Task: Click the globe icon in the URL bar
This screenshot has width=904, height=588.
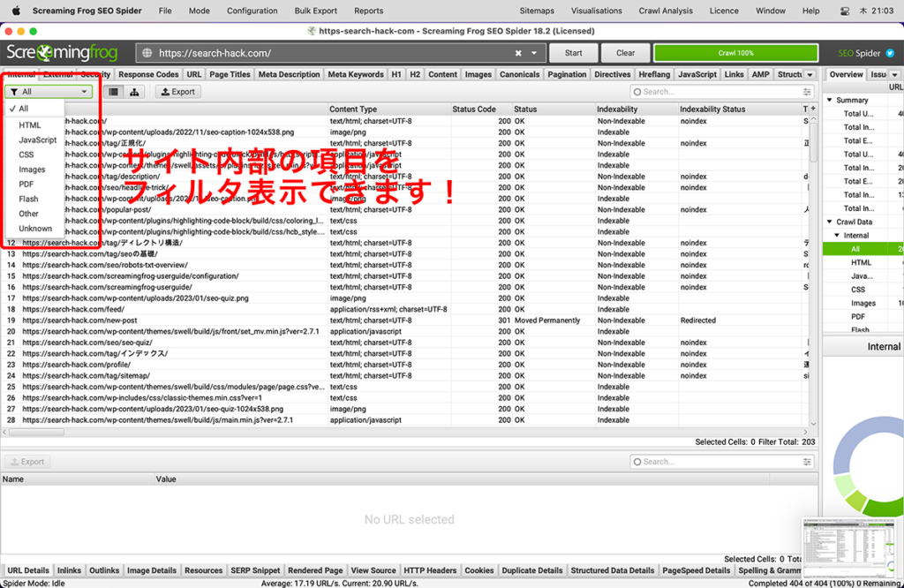Action: (147, 53)
